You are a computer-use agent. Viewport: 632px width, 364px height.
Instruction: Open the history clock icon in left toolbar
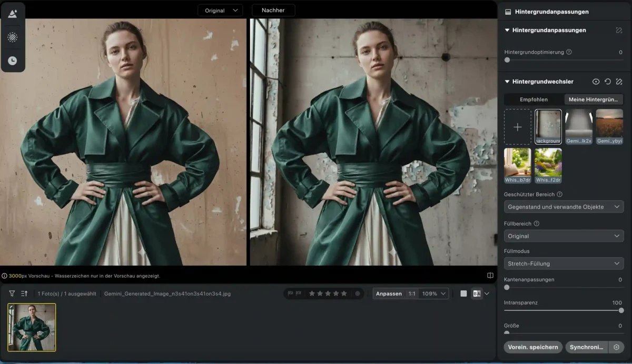12,61
